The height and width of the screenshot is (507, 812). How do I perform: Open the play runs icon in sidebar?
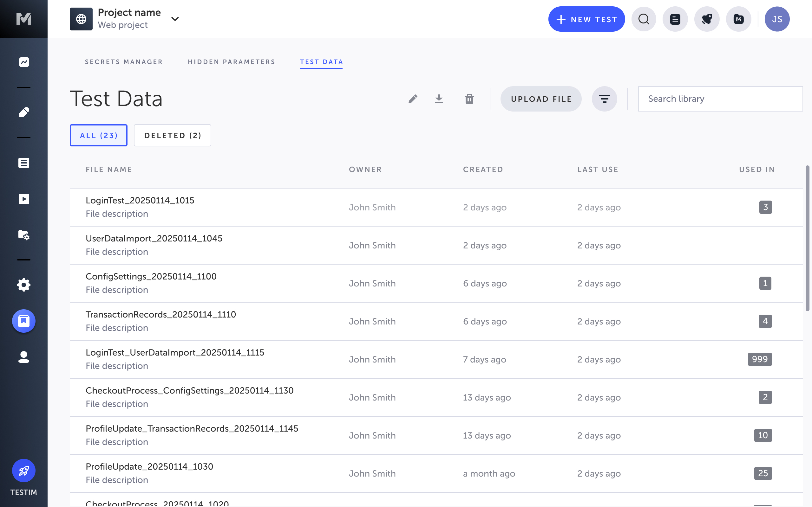24,199
